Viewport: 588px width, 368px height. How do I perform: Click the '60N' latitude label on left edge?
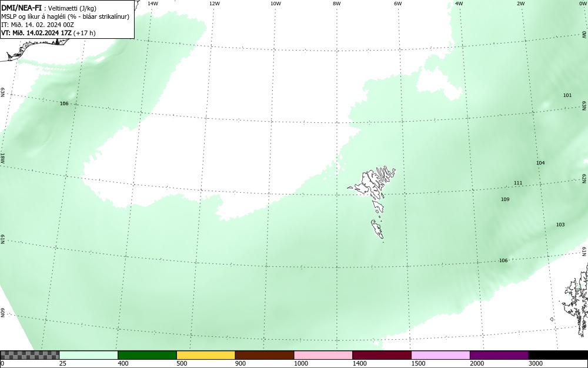[2, 313]
